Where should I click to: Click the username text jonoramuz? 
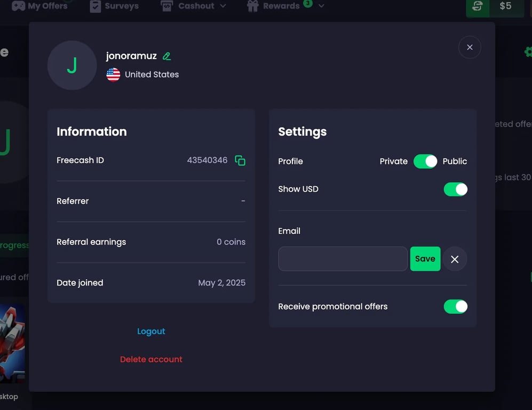coord(131,56)
